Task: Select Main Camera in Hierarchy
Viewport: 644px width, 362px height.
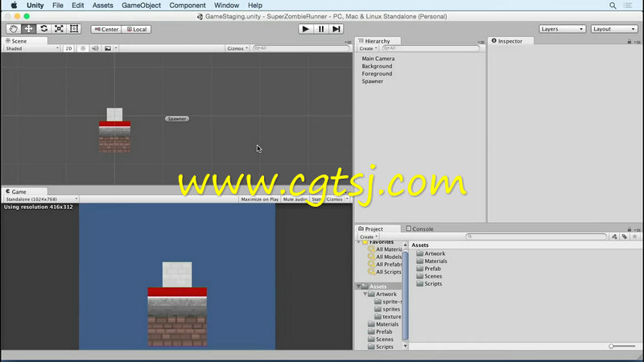Action: coord(378,59)
